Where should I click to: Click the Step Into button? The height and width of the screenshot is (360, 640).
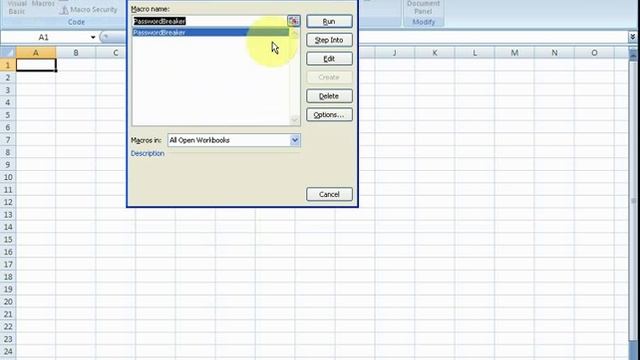click(x=329, y=40)
